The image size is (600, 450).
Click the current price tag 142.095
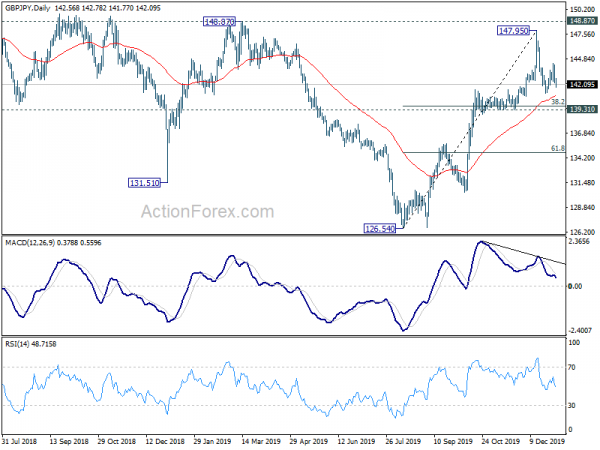[582, 85]
